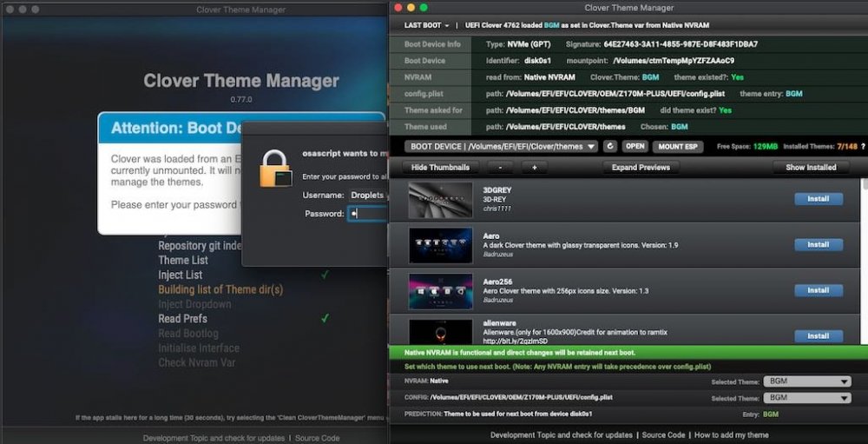
Task: Click the NVRAM row label in info table
Action: (x=418, y=77)
